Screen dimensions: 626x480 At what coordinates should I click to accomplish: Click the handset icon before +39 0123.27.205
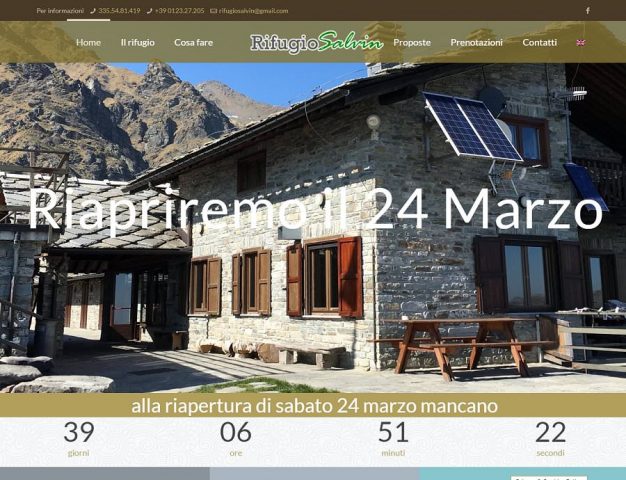(x=150, y=11)
